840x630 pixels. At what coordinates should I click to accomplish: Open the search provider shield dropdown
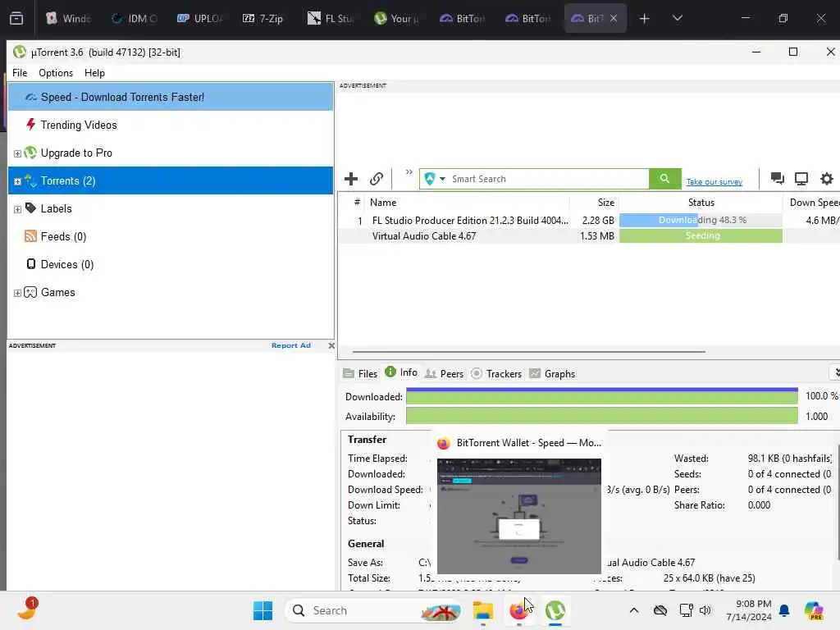[435, 179]
